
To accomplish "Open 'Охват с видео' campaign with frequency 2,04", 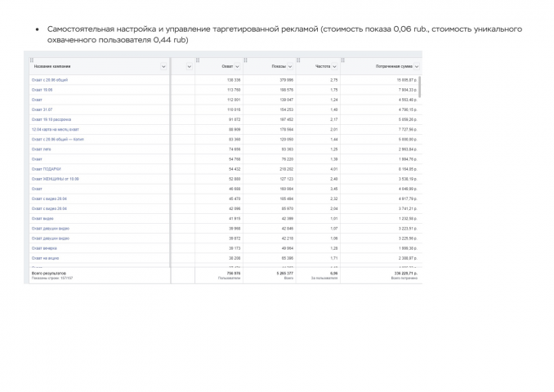I will (49, 209).
